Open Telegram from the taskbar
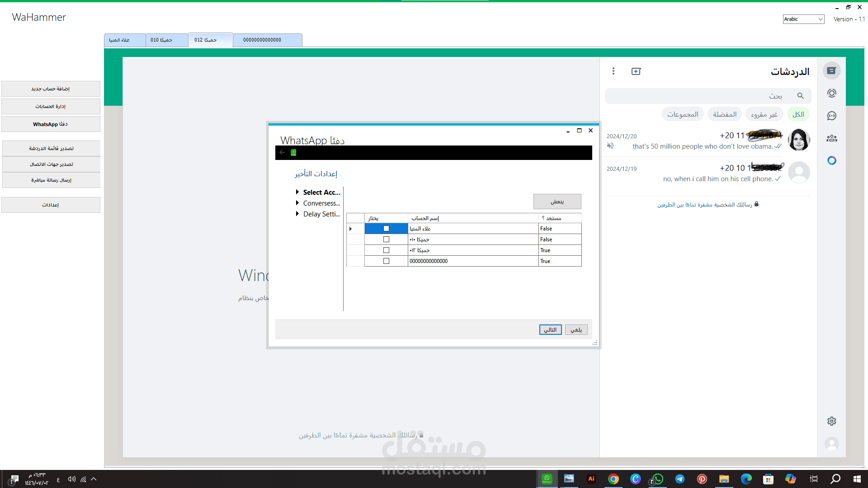Image resolution: width=868 pixels, height=488 pixels. pyautogui.click(x=679, y=479)
